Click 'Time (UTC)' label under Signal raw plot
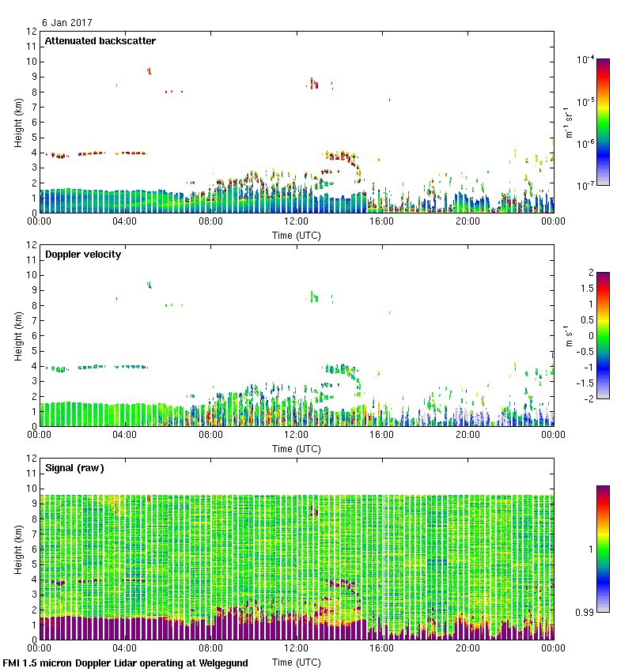Viewport: 617px width, 672px height. click(297, 663)
